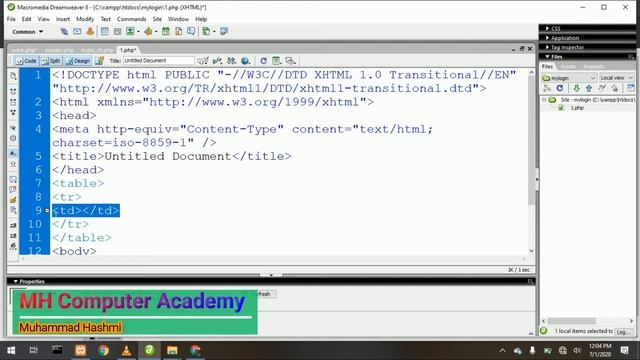
Task: Select 1.php in the Files panel tree
Action: tap(577, 108)
